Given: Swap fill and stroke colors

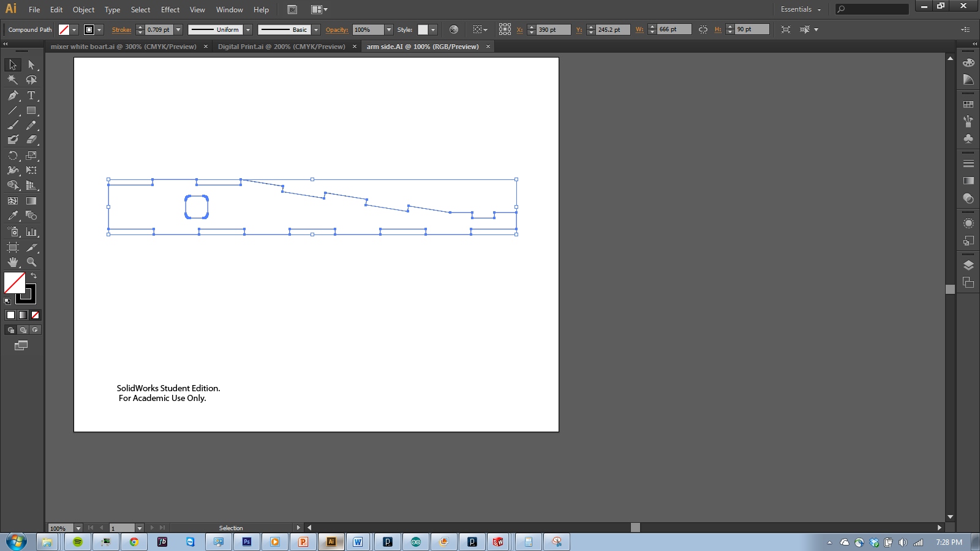Looking at the screenshot, I should click(34, 276).
